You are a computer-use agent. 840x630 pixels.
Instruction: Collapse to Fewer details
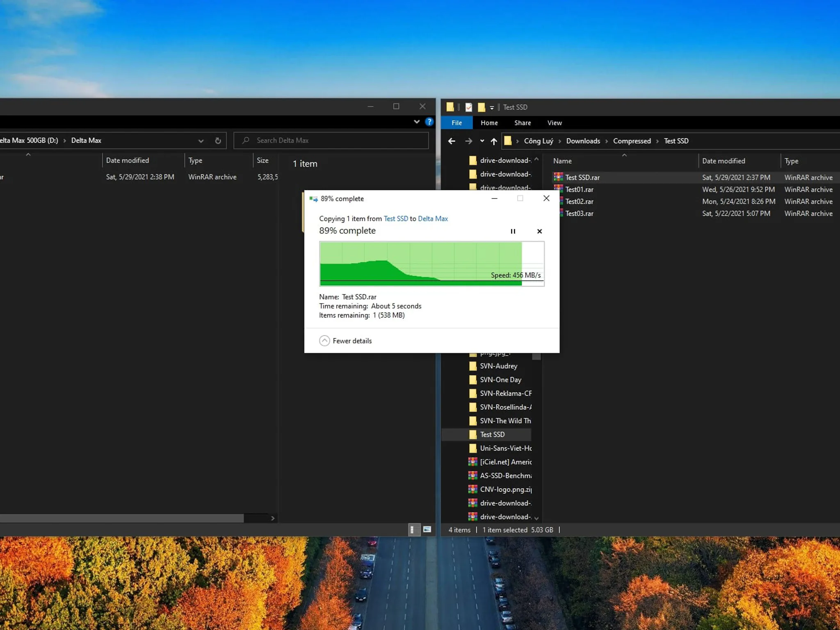[x=345, y=341]
